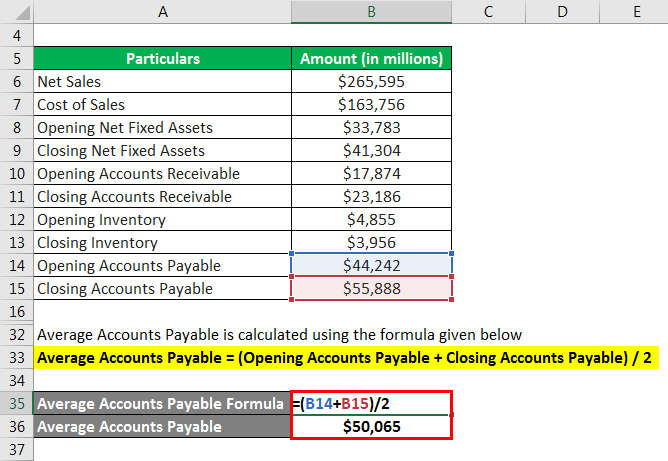The image size is (668, 461).
Task: Select column D header
Action: (562, 12)
